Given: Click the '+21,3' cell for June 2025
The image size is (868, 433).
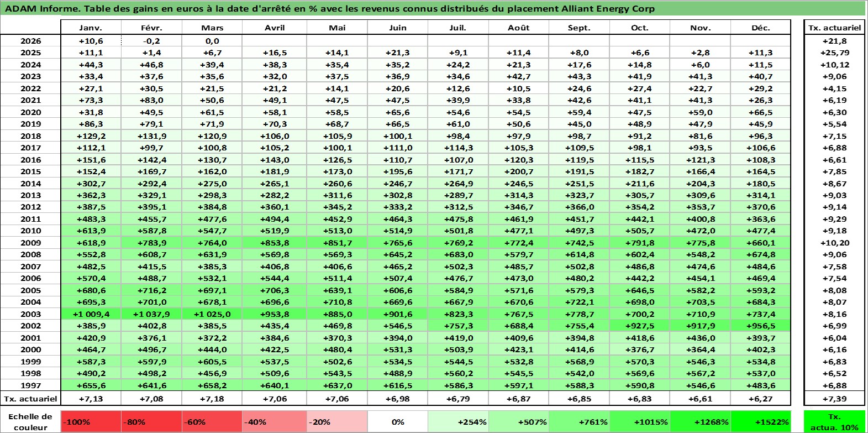Looking at the screenshot, I should click(x=398, y=53).
